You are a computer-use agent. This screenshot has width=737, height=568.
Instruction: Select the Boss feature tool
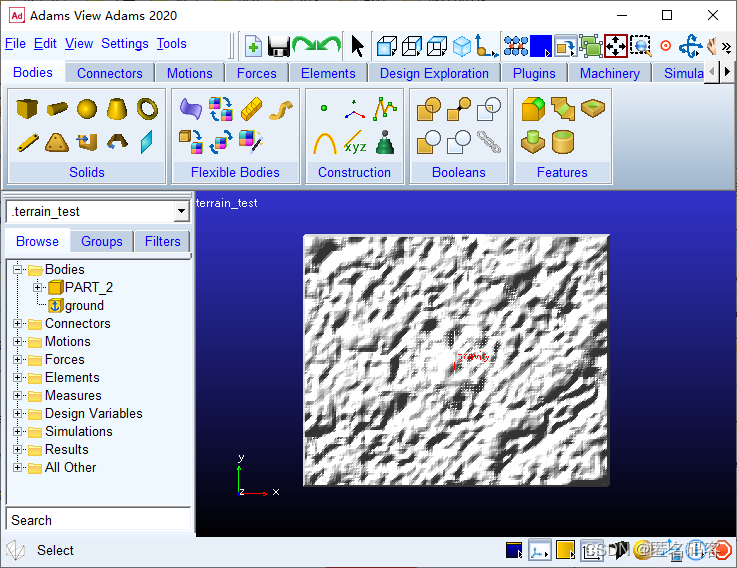[533, 142]
